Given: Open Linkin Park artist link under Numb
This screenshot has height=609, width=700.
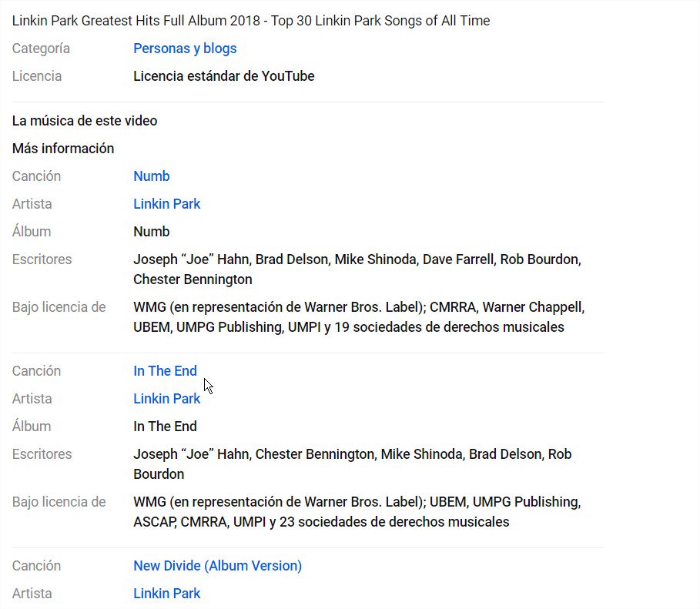Looking at the screenshot, I should 166,203.
